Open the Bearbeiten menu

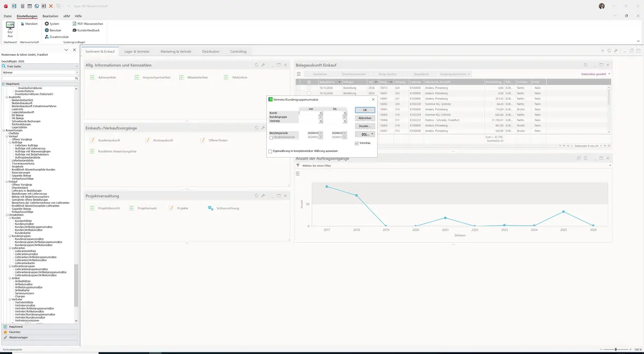(50, 16)
